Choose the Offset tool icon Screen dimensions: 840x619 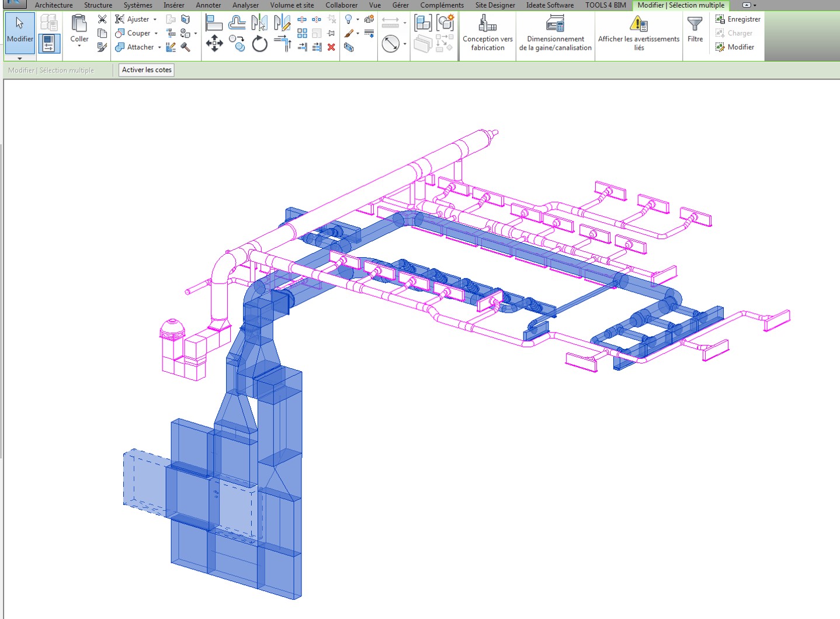point(237,23)
